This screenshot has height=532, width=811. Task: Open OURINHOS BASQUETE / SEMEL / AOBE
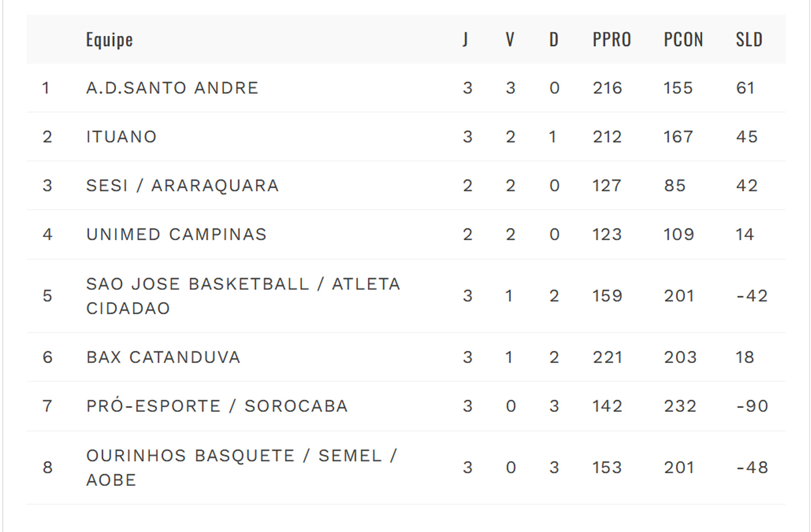coord(241,467)
